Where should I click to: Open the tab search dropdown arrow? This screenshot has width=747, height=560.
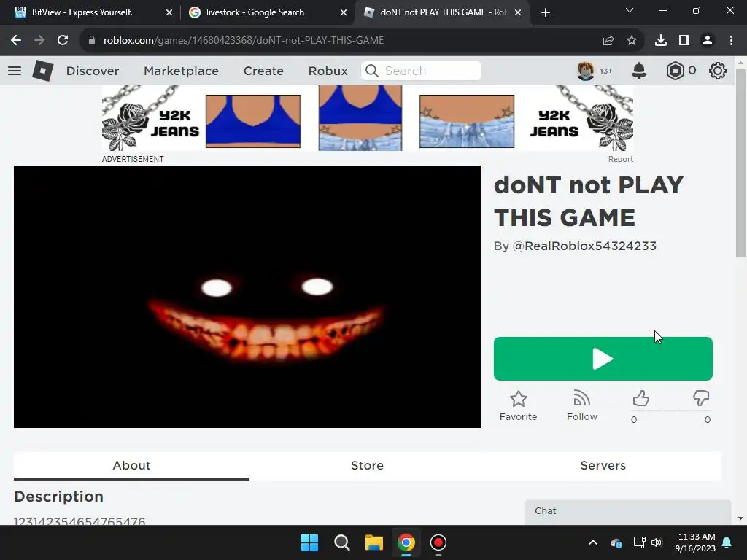tap(630, 10)
